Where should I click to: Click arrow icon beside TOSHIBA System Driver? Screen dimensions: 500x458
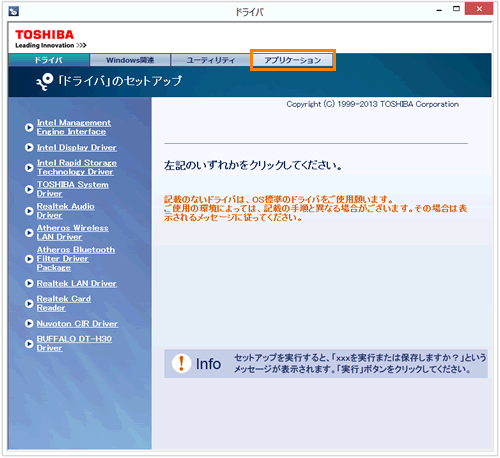29,189
